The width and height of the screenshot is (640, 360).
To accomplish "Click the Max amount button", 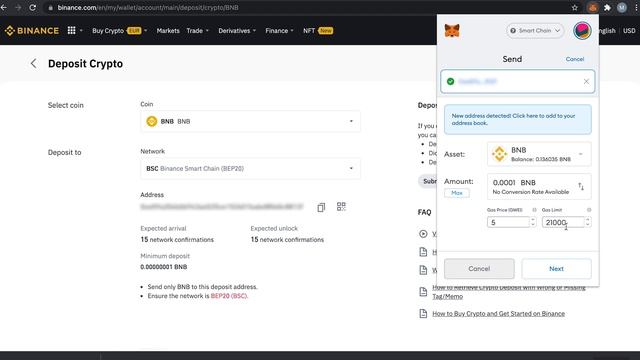I will (x=457, y=193).
